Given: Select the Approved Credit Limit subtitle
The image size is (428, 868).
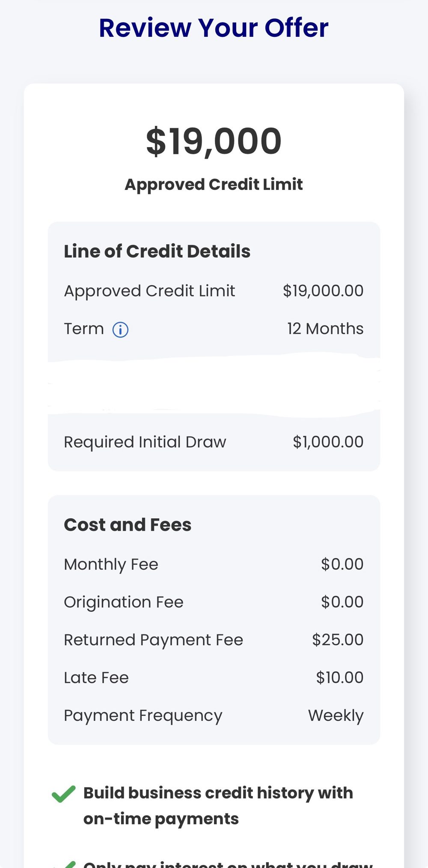Looking at the screenshot, I should 214,184.
